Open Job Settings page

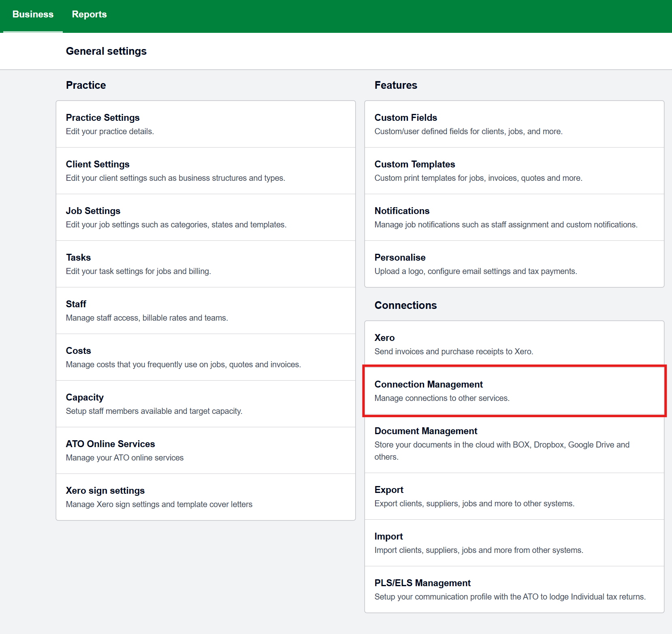[x=93, y=211]
